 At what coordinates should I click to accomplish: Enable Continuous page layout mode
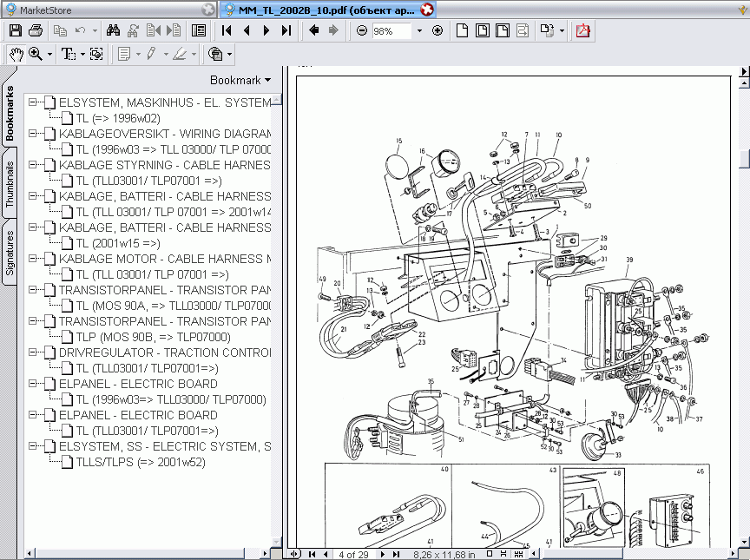tap(502, 553)
